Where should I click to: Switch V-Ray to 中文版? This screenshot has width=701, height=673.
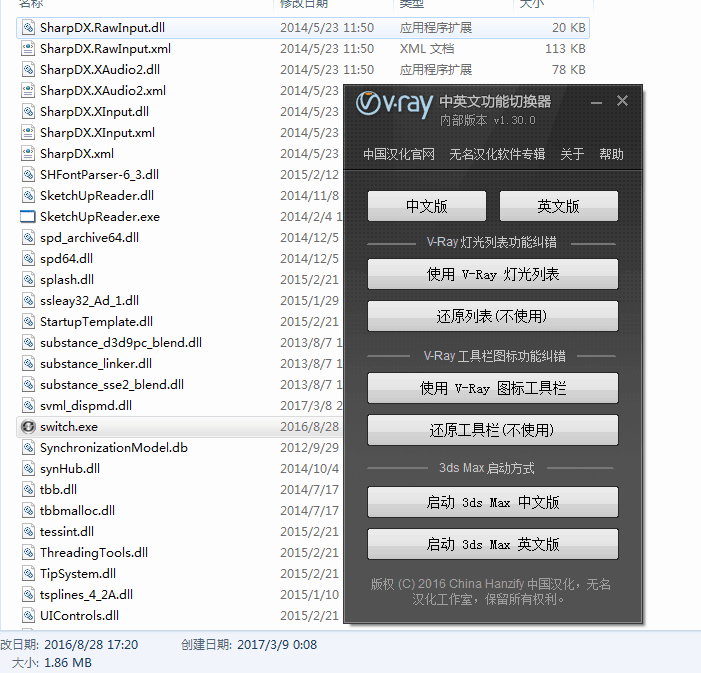click(x=427, y=206)
